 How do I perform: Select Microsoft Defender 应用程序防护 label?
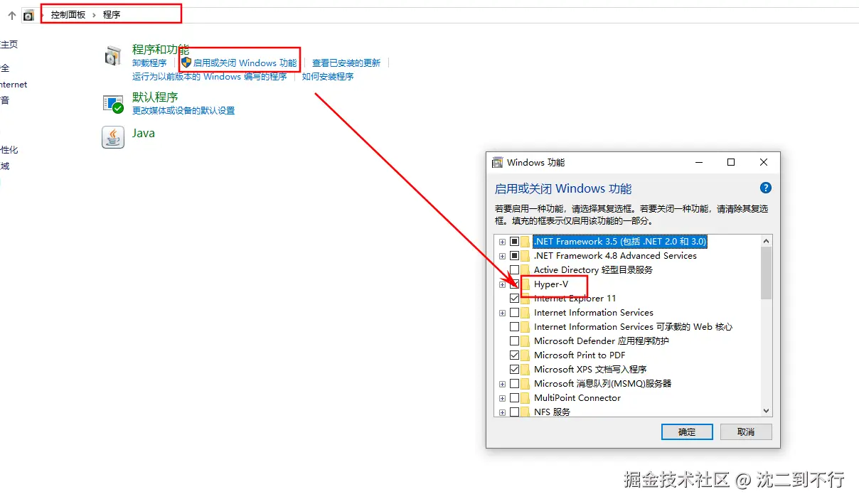pyautogui.click(x=602, y=341)
